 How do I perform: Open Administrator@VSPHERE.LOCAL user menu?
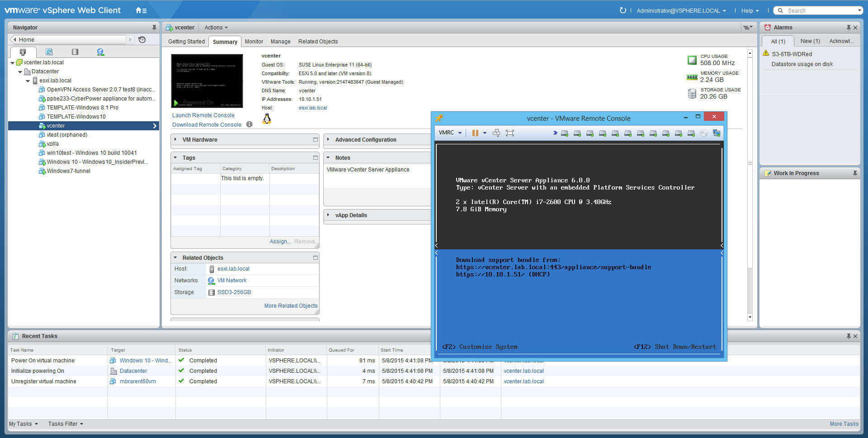681,10
